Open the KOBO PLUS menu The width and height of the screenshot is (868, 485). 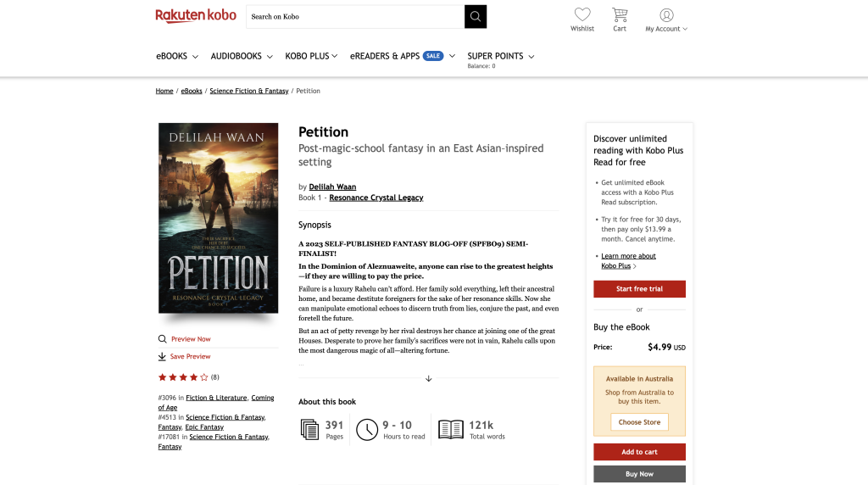click(x=311, y=56)
